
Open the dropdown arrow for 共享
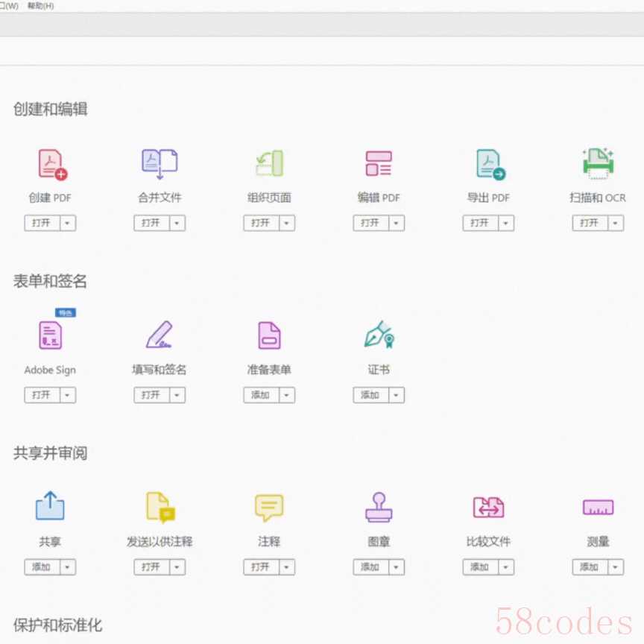(x=68, y=567)
